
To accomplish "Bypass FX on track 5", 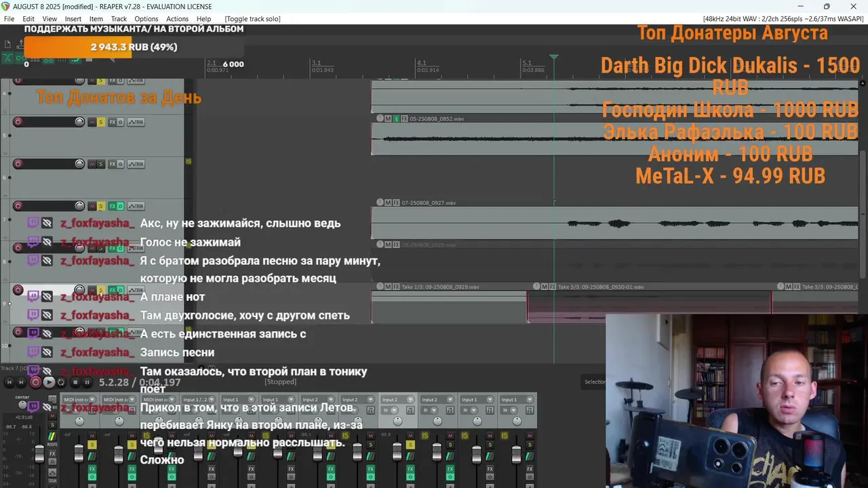I will (120, 122).
